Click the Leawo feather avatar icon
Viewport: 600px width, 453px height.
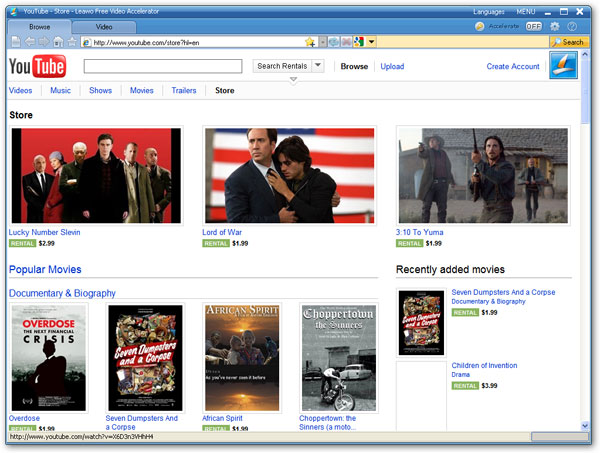point(563,65)
